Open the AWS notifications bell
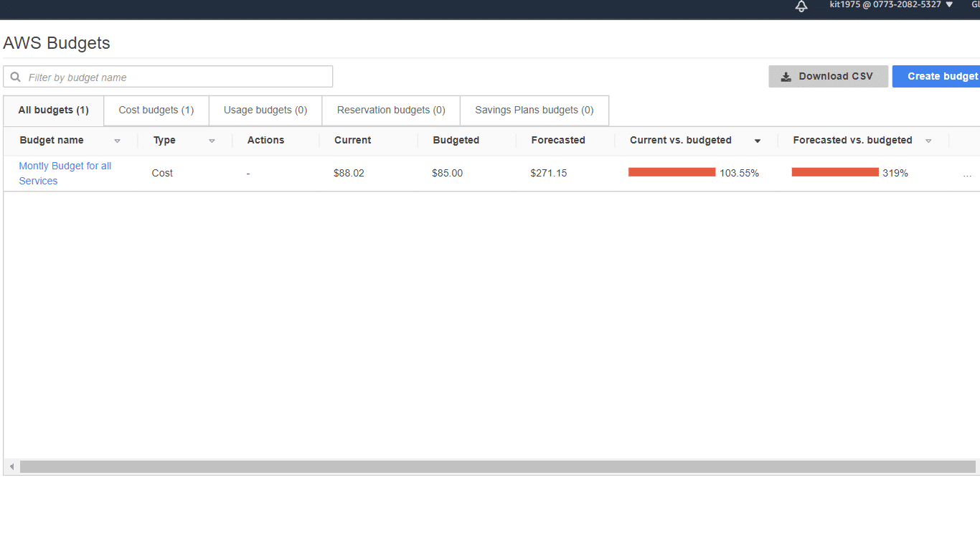Screen dimensions: 980x551 (x=801, y=6)
